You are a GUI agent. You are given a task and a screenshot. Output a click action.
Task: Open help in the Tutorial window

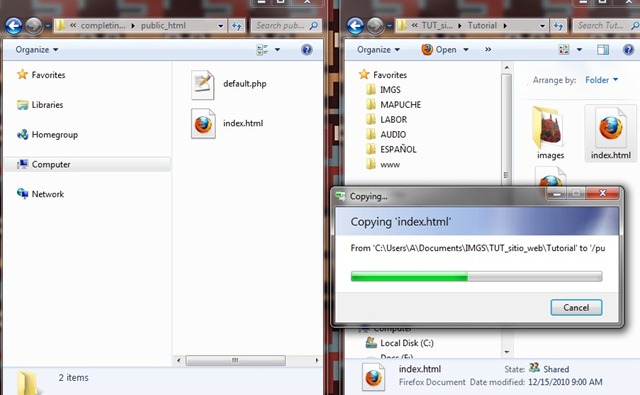(x=629, y=50)
